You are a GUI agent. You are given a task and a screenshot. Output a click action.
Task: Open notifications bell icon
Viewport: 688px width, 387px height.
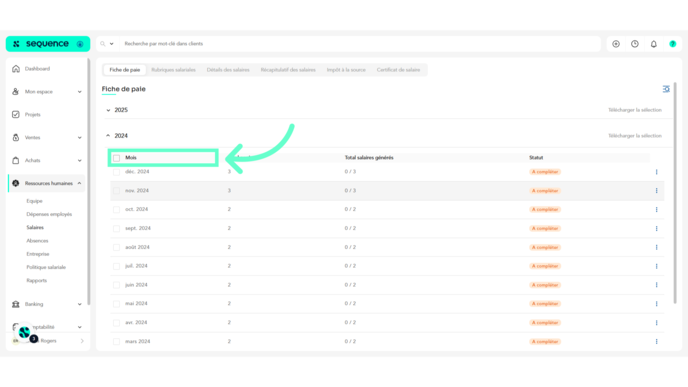(x=654, y=44)
